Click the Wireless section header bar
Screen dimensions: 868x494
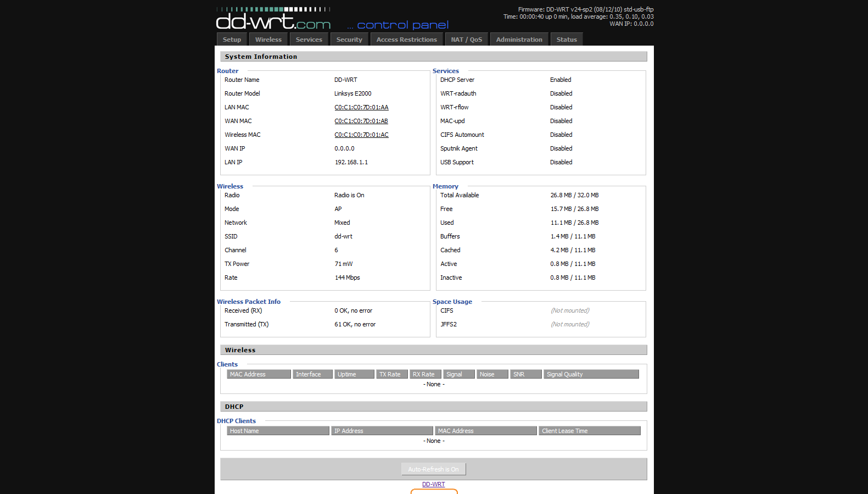tap(434, 350)
